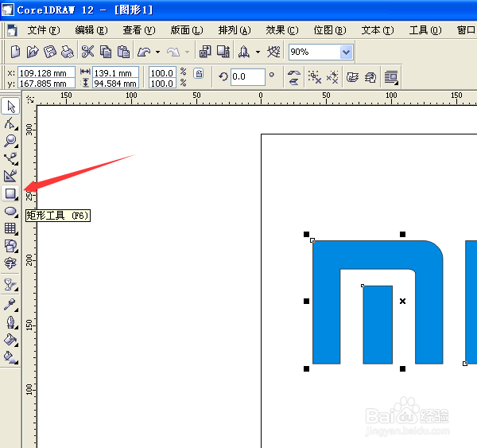Open the 编辑(E) menu
This screenshot has height=448, width=477.
coord(91,30)
